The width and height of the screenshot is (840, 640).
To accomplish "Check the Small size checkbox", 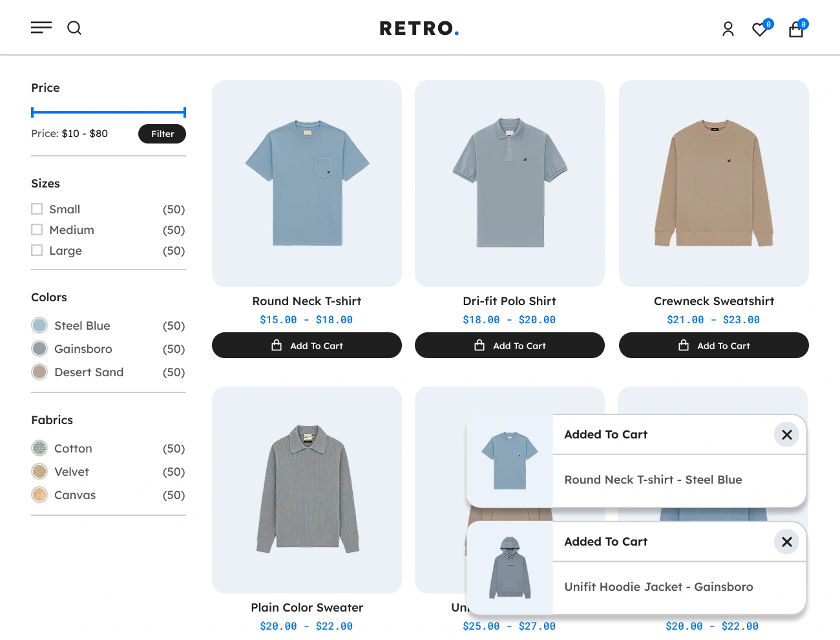I will tap(37, 209).
